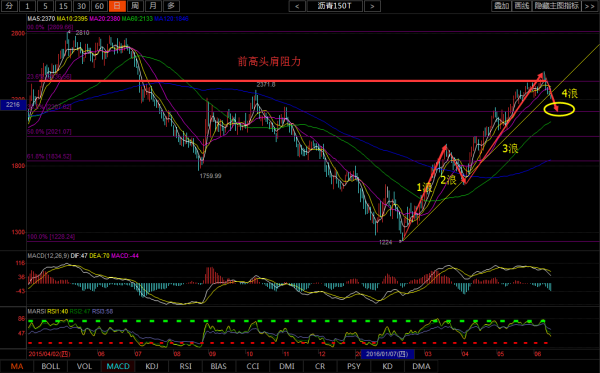Click the yellow circled 4浪 target area

tap(559, 109)
